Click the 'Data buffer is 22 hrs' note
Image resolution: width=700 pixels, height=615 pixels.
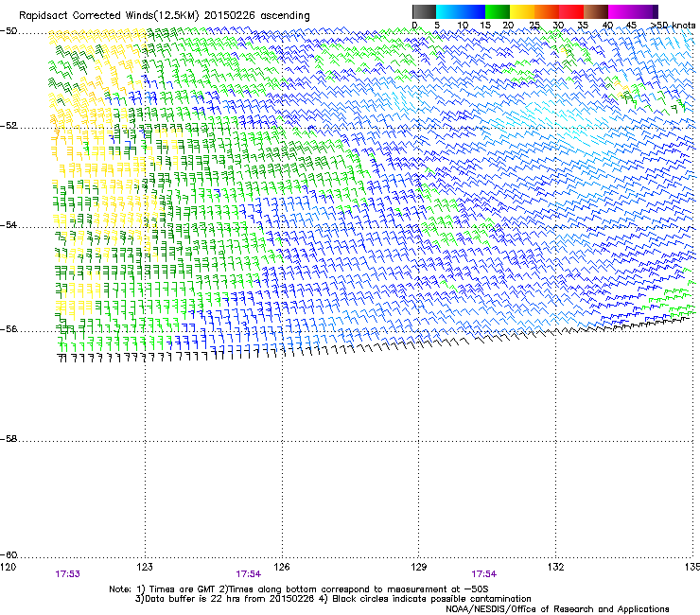pos(333,599)
